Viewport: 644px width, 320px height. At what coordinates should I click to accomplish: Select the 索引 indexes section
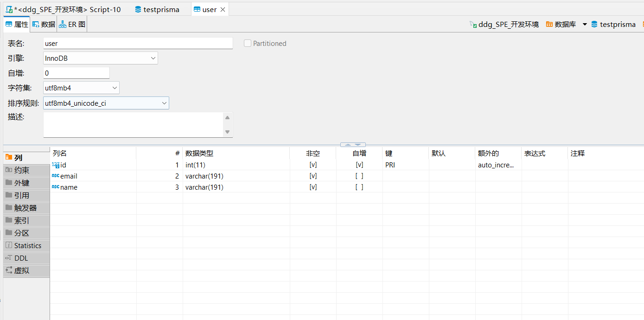26,220
